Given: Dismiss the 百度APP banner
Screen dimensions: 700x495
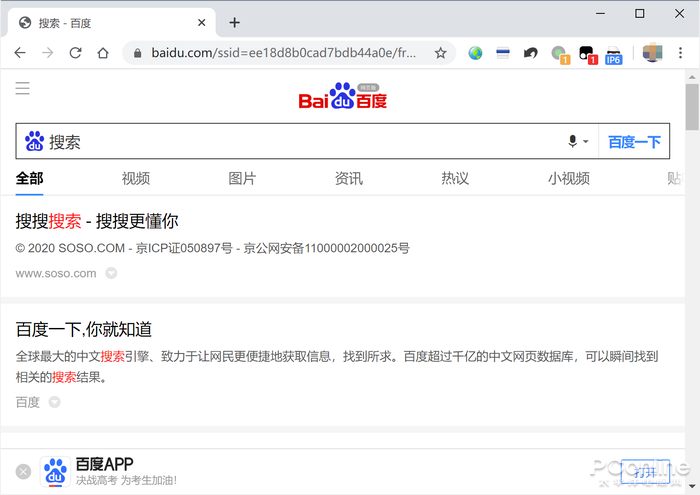Looking at the screenshot, I should [23, 471].
